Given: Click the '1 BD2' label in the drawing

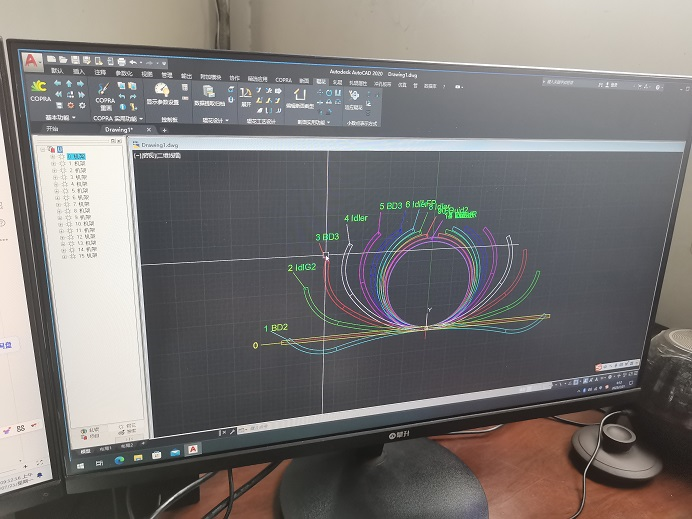Looking at the screenshot, I should click(275, 327).
